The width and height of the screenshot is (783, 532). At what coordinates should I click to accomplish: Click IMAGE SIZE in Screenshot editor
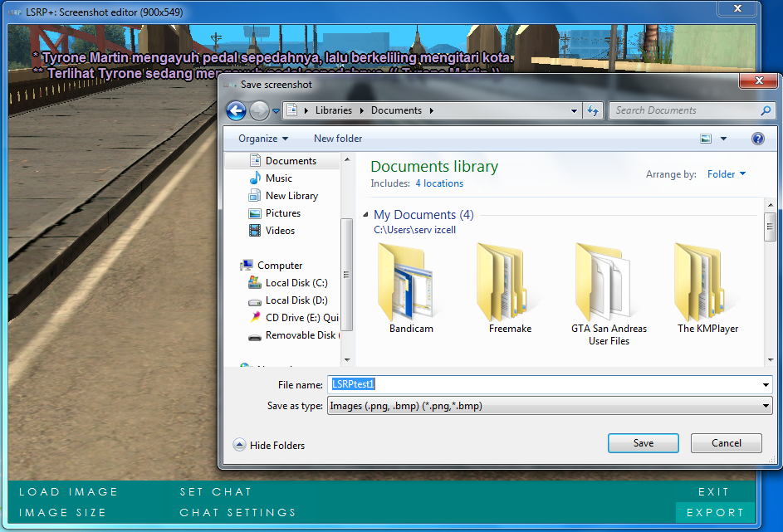click(x=62, y=513)
